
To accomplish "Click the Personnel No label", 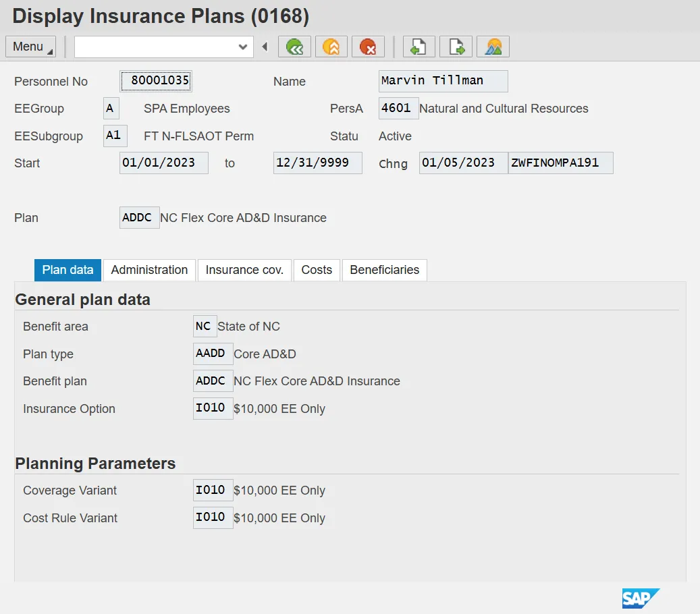I will [x=51, y=82].
